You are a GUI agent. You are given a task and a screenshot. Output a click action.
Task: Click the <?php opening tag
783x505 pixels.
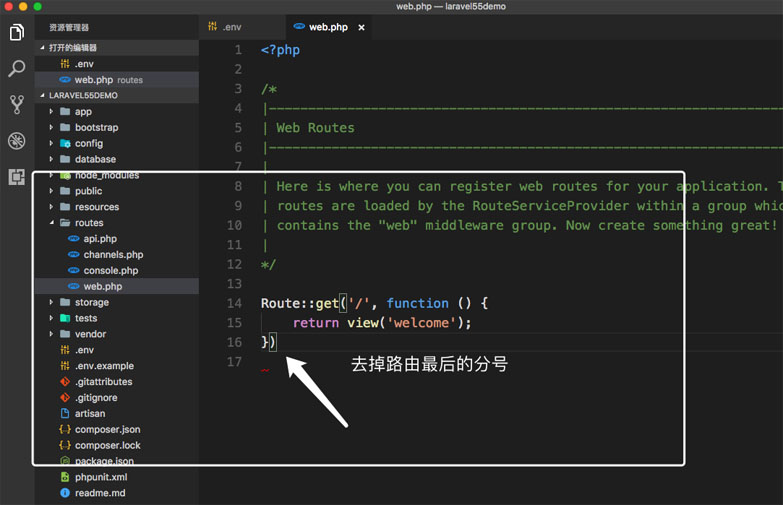point(280,50)
